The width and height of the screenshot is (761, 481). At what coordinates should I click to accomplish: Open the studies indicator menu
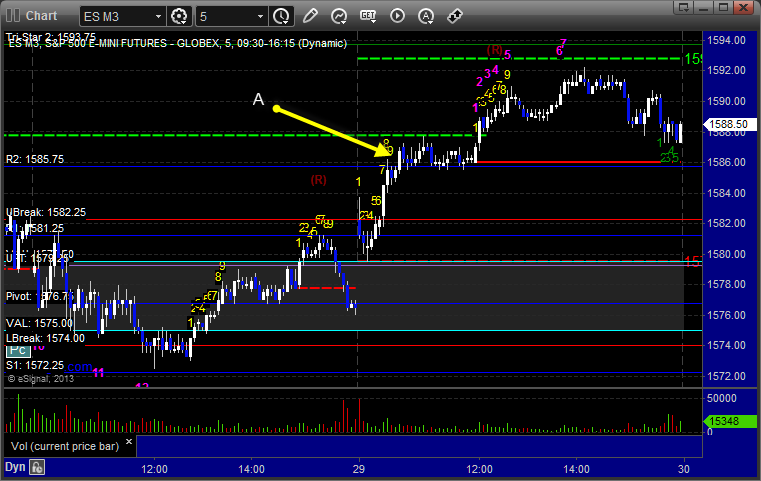[339, 16]
